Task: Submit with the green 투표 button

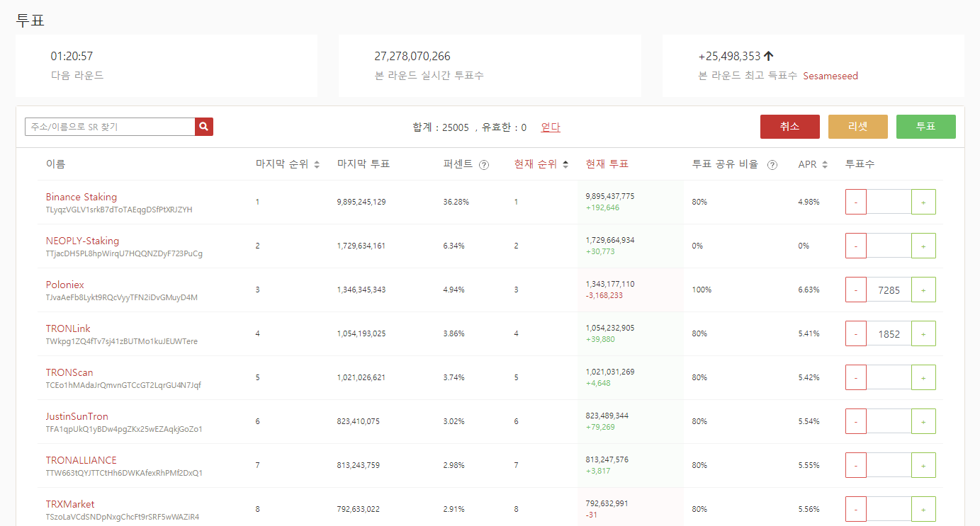Action: point(925,127)
